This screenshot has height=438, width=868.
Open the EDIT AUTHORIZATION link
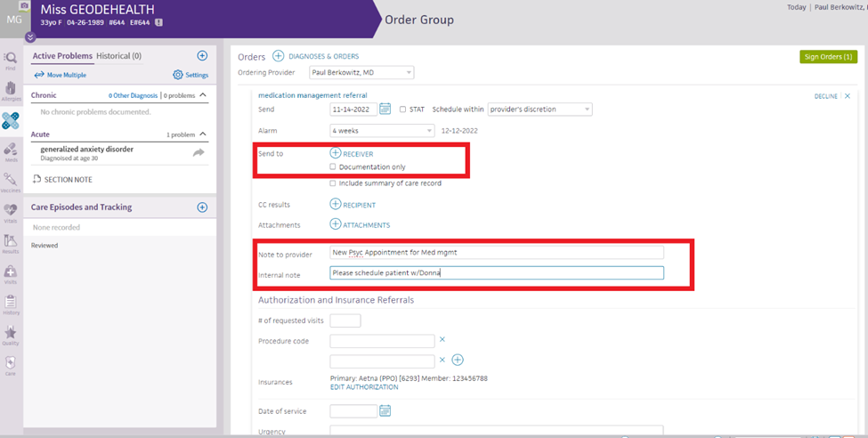(x=364, y=387)
